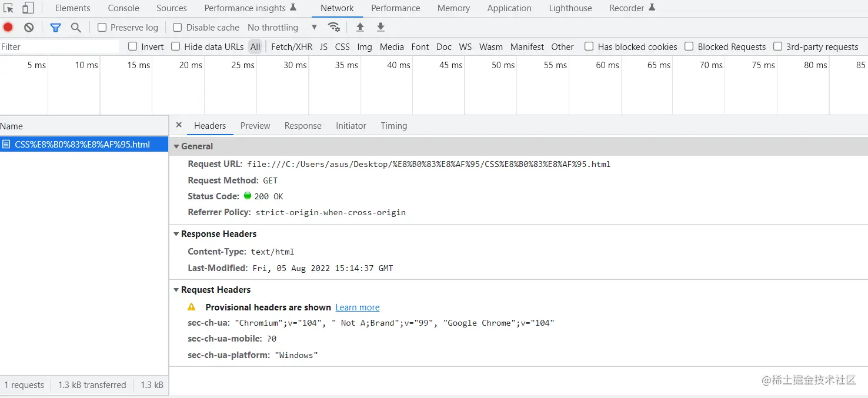Filter by Manifest requests
This screenshot has height=398, width=868.
(527, 46)
